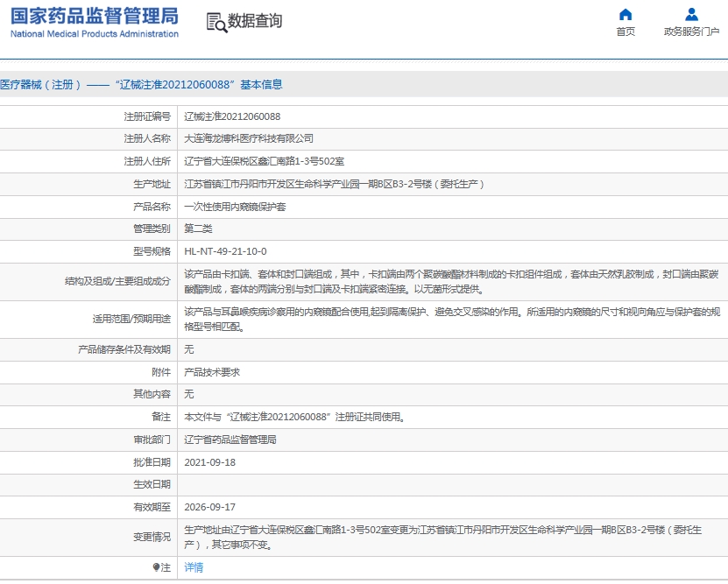Click the bulb icon beside 注
Image resolution: width=728 pixels, height=584 pixels.
(x=156, y=566)
